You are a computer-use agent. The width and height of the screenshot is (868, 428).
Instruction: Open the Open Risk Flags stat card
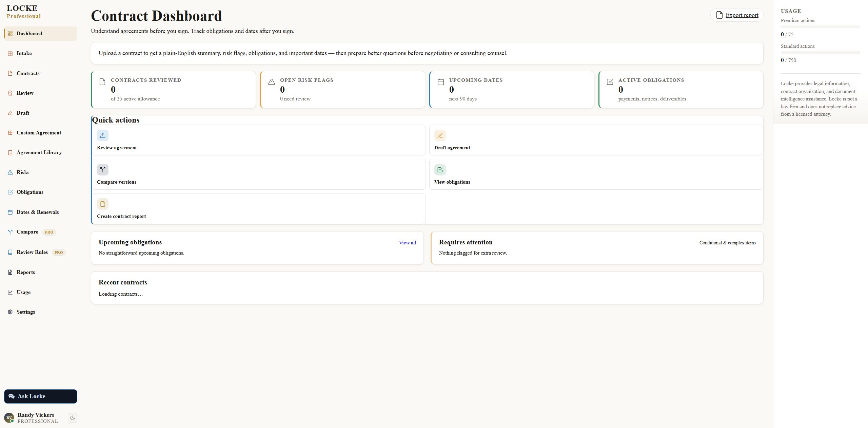[342, 90]
